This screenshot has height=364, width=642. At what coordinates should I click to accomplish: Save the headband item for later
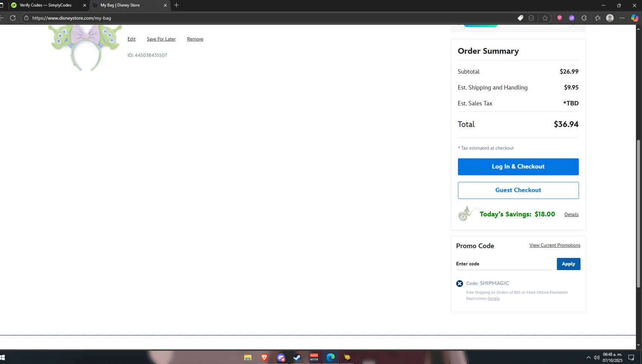point(161,39)
